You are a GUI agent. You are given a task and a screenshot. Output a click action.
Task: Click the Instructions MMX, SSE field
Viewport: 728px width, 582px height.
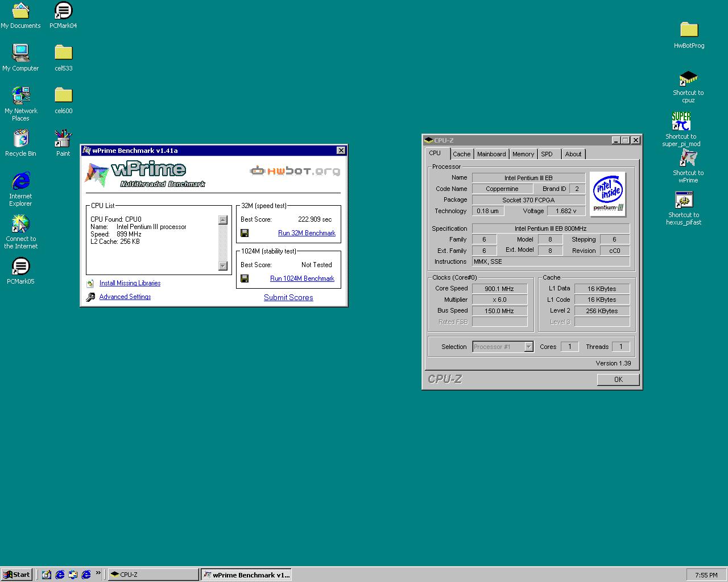pos(551,261)
